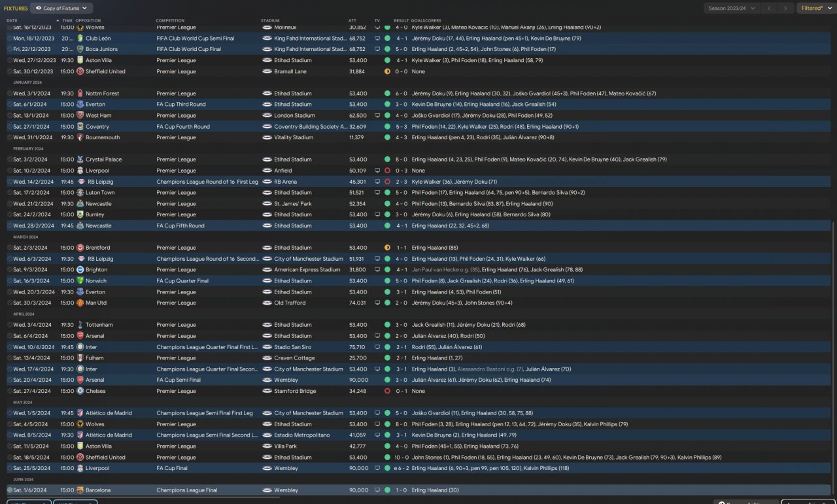This screenshot has height=504, width=837.
Task: Click the Norwich club badge
Action: point(80,281)
